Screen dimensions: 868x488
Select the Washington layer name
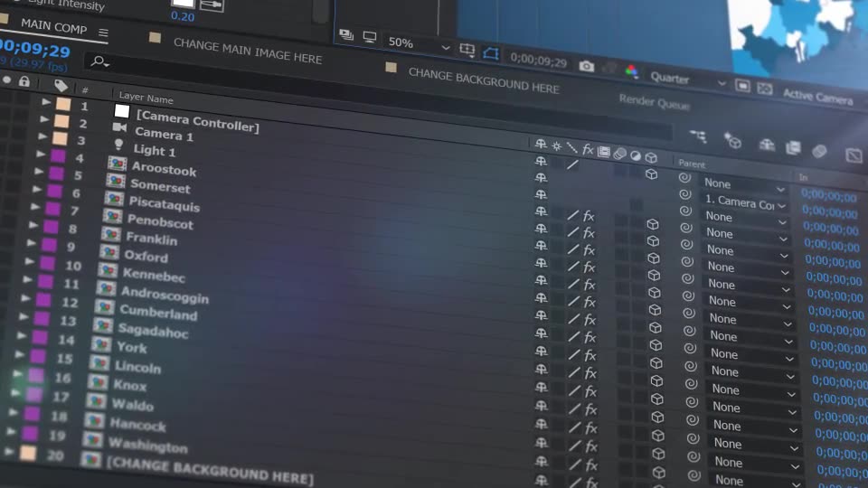pyautogui.click(x=147, y=445)
